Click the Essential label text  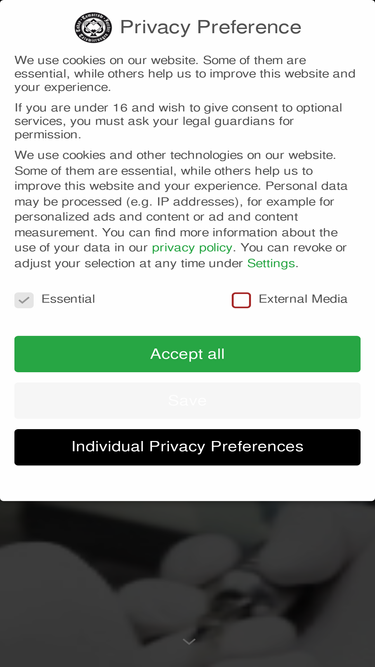[68, 299]
